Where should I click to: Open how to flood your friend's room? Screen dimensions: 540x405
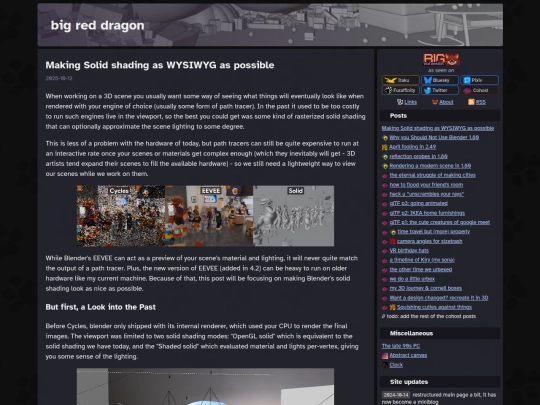click(426, 185)
